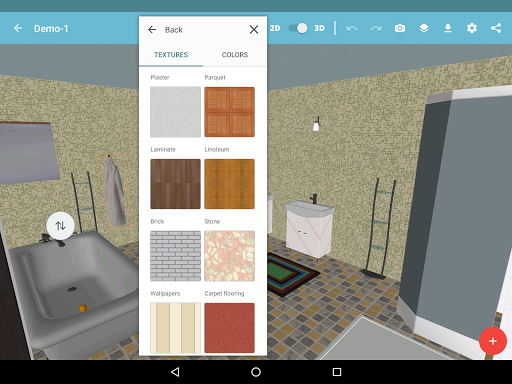Pick the Brick texture thumbnail
Viewport: 512px width, 384px height.
click(175, 256)
